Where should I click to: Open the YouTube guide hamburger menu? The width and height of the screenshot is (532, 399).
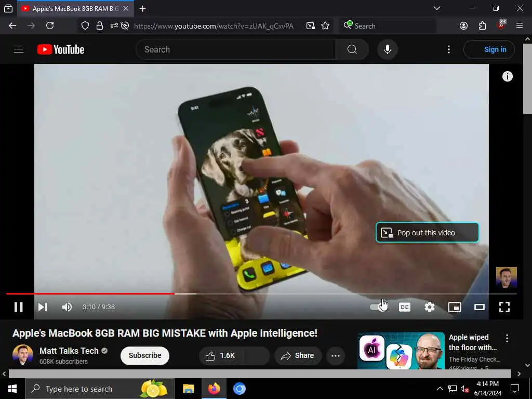19,49
